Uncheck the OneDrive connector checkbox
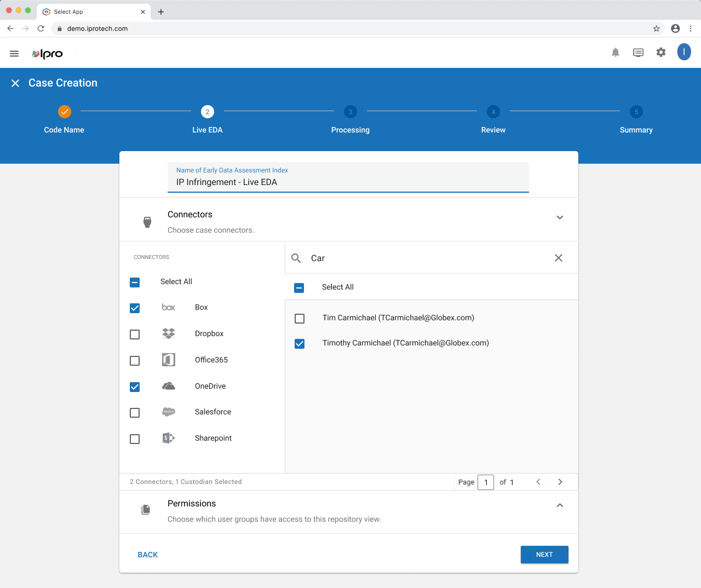701x588 pixels. tap(135, 387)
